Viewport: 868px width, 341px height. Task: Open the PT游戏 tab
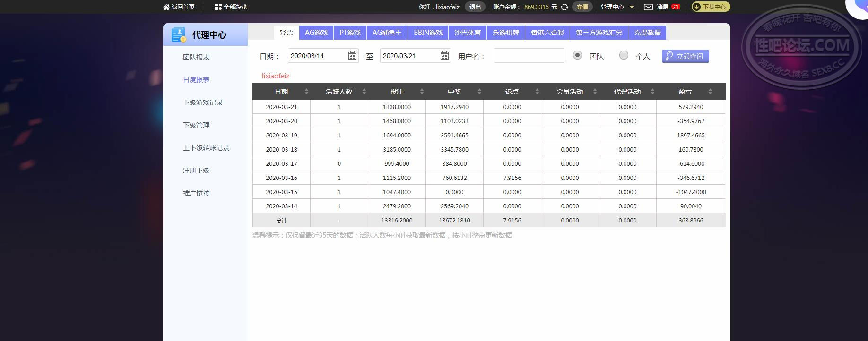click(350, 33)
